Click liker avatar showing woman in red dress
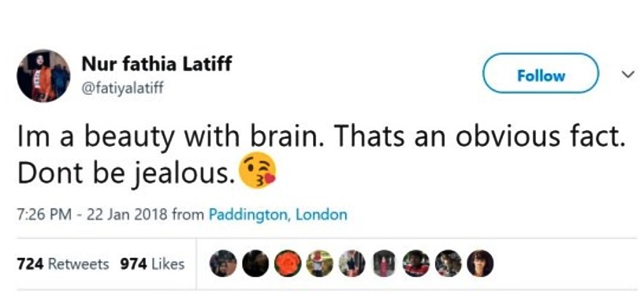The width and height of the screenshot is (644, 299). point(384,263)
